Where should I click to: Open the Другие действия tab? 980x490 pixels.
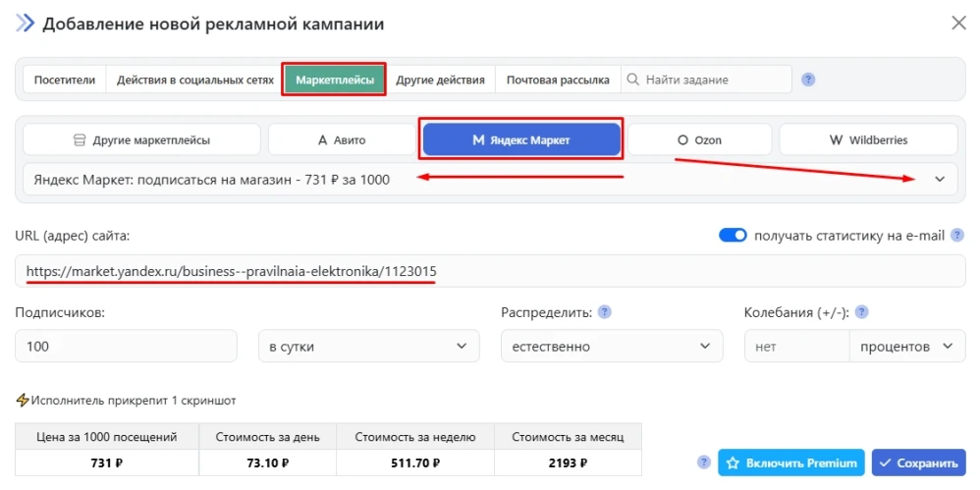point(441,80)
